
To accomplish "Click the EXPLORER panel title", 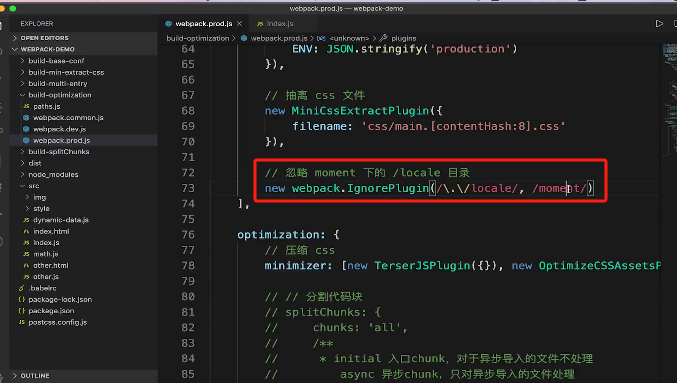I will point(37,24).
